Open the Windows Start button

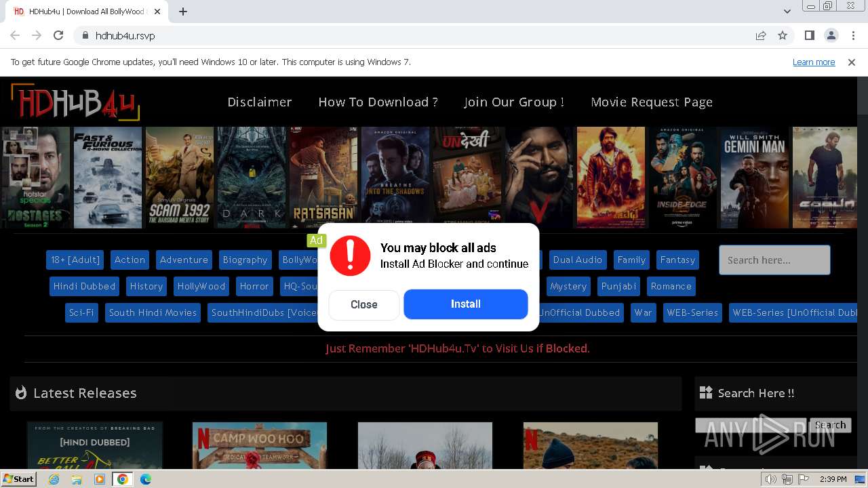[x=19, y=479]
